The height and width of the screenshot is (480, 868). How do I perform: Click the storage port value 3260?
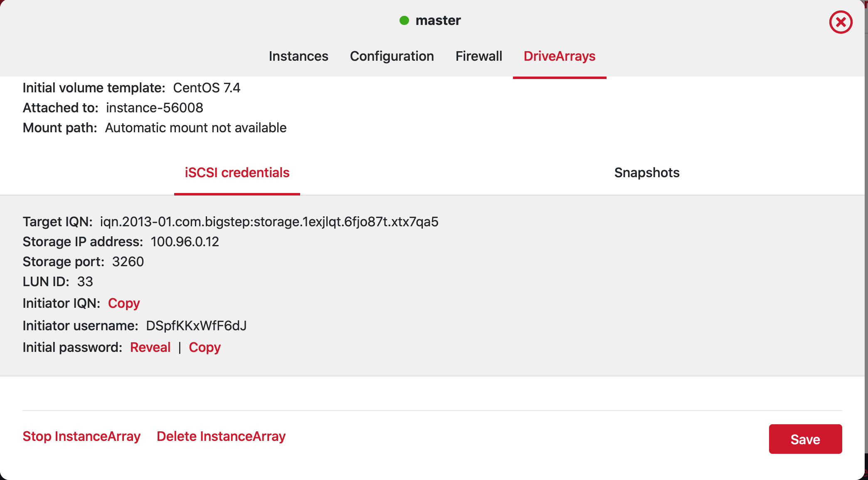click(x=128, y=262)
